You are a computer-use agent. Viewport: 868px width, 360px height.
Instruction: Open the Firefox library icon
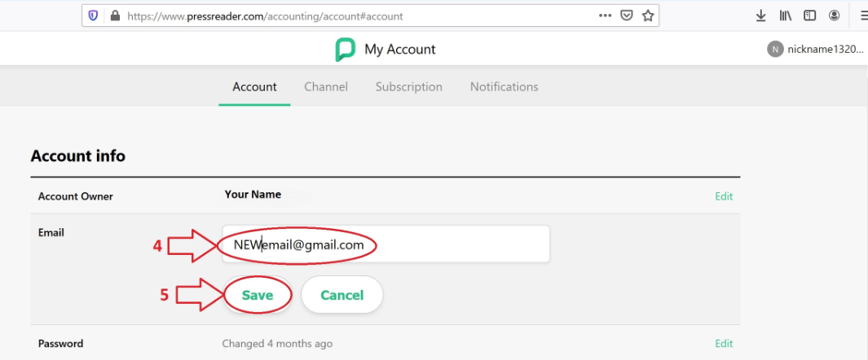786,15
